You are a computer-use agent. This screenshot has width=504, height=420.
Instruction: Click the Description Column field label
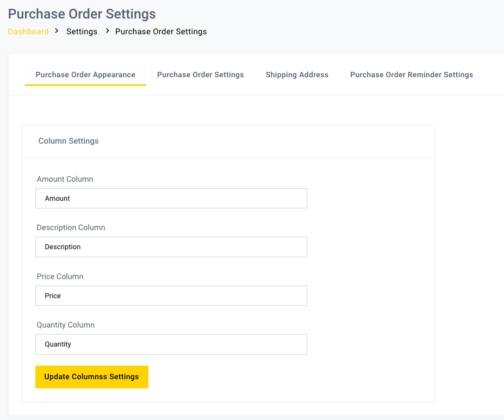(x=71, y=227)
